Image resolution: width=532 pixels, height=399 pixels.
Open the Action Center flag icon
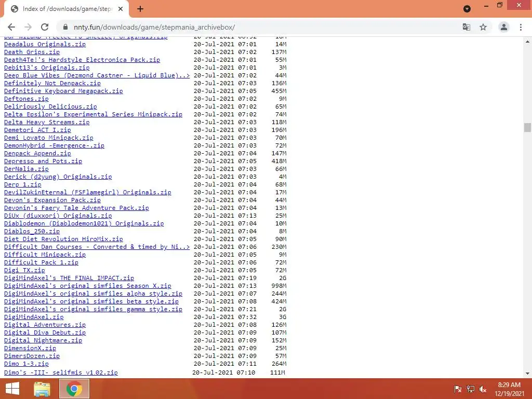pos(458,389)
